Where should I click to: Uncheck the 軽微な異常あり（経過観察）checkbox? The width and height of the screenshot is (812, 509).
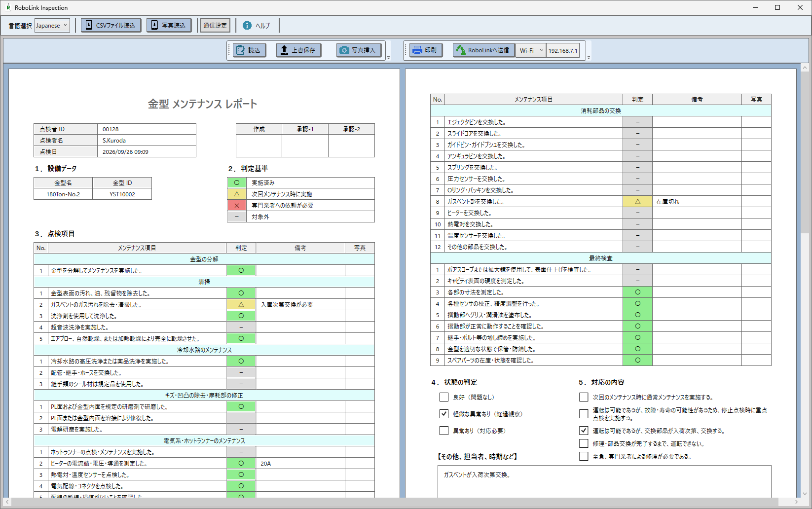444,414
